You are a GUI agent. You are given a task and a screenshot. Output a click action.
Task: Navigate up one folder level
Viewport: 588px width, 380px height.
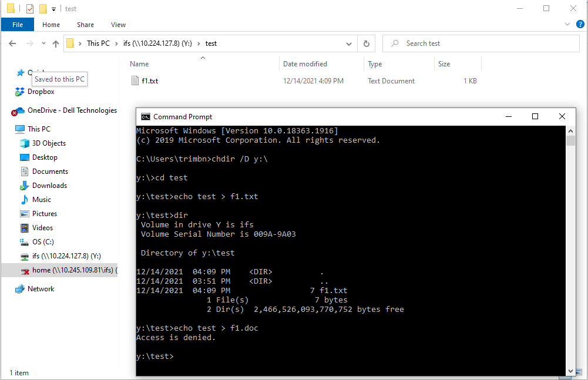[x=56, y=43]
